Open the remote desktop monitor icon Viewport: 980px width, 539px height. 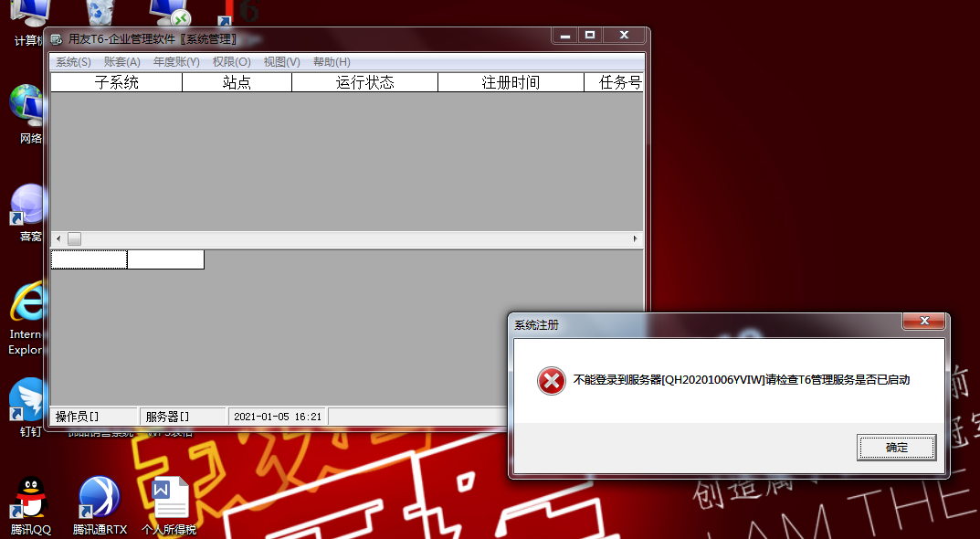[x=170, y=13]
